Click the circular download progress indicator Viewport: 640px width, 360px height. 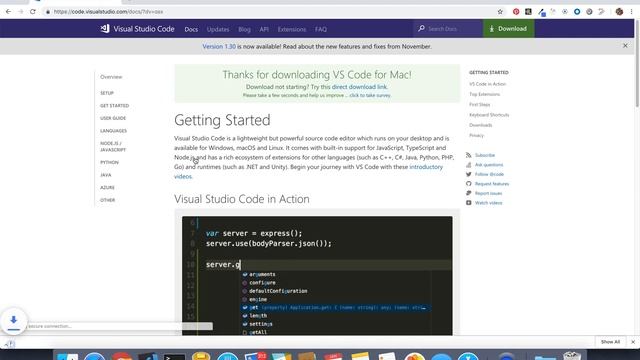13,321
